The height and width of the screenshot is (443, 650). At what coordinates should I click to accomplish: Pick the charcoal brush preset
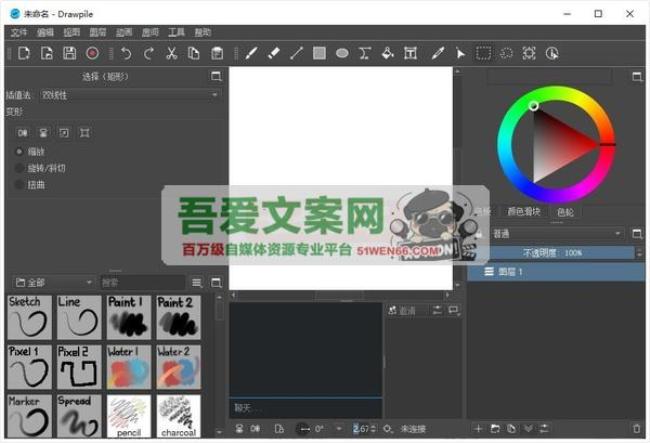178,416
